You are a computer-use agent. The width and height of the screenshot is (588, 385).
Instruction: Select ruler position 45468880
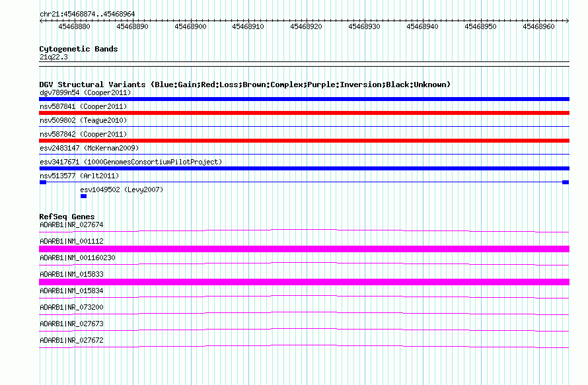coord(74,26)
